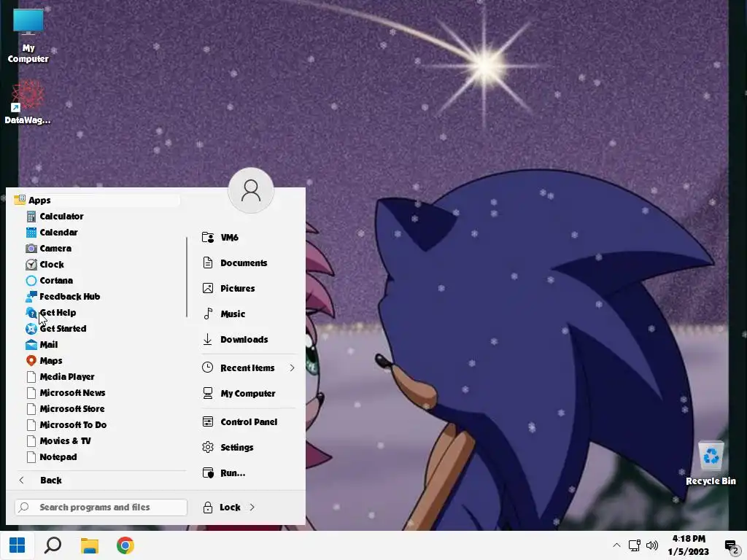Open the volume control tray icon
This screenshot has width=747, height=560.
click(651, 545)
